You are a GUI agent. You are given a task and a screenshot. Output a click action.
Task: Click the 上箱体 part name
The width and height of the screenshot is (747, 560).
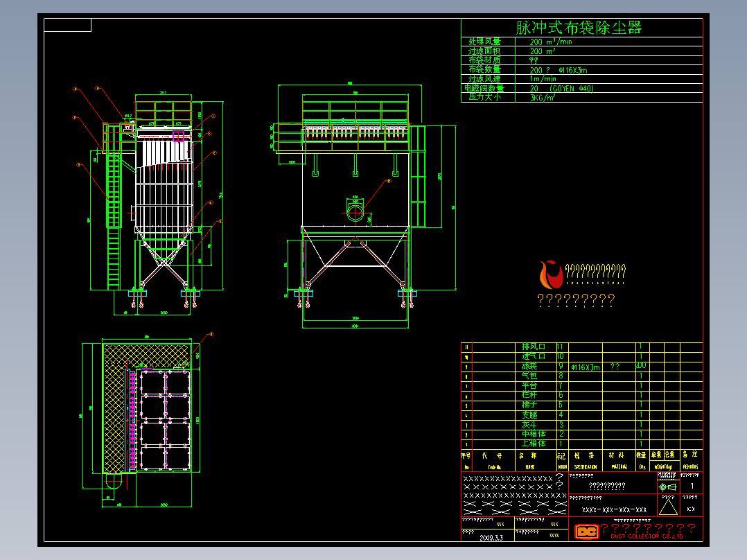534,444
